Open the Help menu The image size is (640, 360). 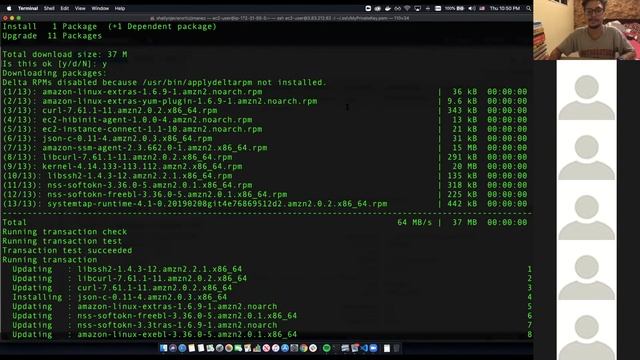coord(120,8)
